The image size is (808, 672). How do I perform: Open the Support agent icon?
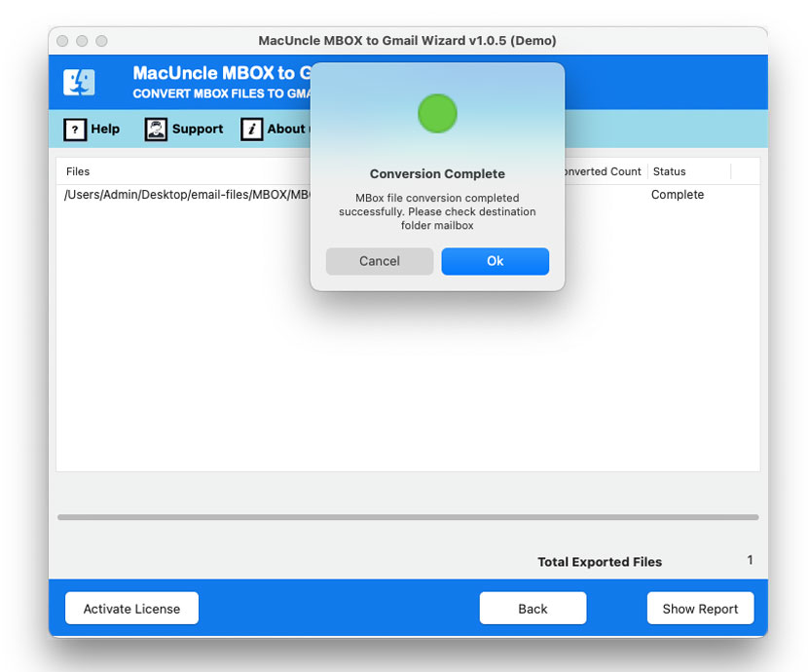point(156,130)
